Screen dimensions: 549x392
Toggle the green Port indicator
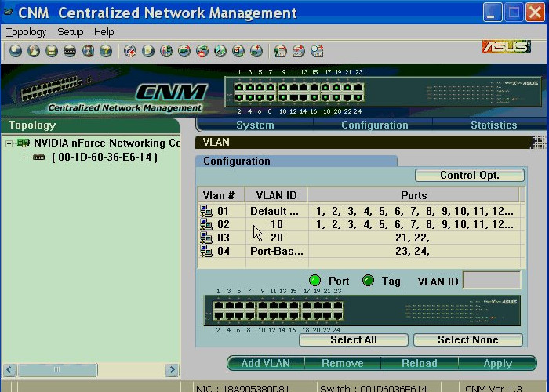(x=314, y=281)
